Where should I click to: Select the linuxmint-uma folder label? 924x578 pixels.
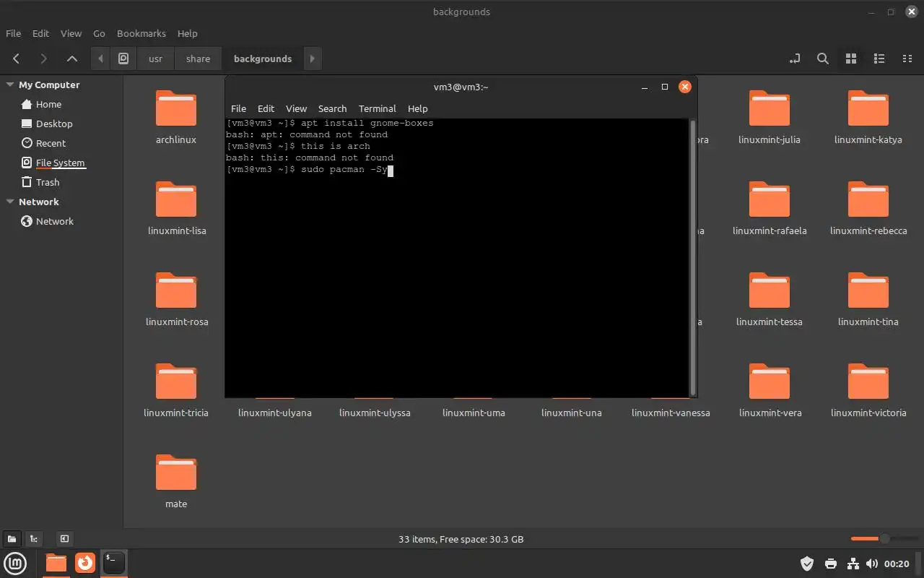pos(474,413)
